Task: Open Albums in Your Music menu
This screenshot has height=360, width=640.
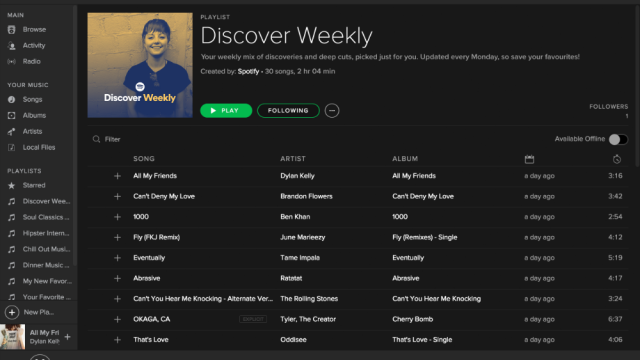Action: [x=34, y=116]
